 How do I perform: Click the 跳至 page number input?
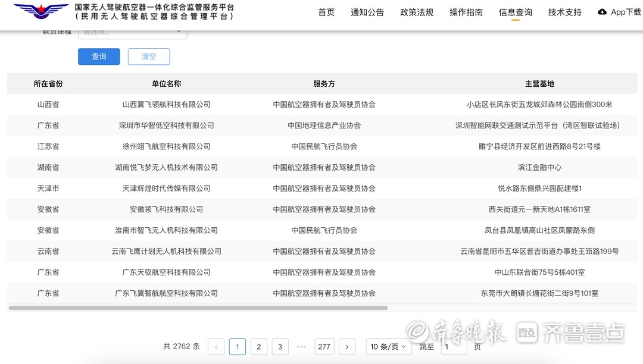point(454,347)
